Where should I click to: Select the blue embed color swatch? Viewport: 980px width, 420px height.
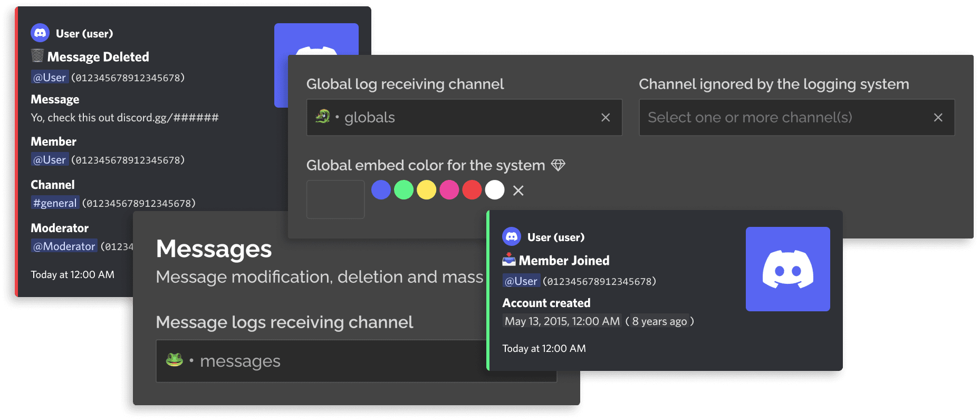(x=381, y=190)
